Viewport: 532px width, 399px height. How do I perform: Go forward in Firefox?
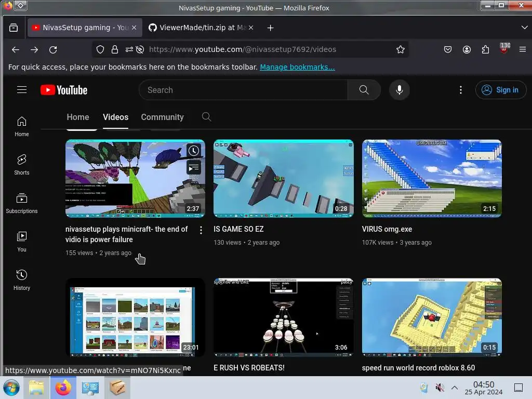(34, 49)
